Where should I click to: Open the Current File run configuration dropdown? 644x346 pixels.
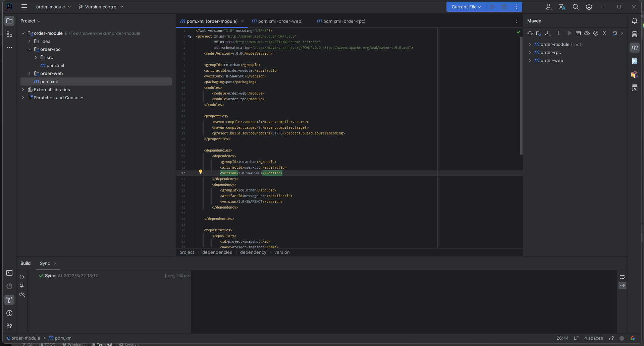(466, 7)
